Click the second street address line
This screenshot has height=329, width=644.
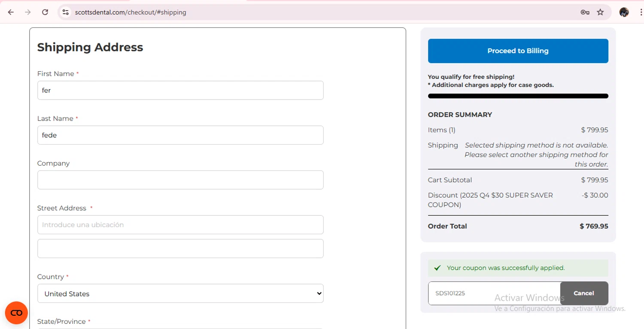point(180,249)
